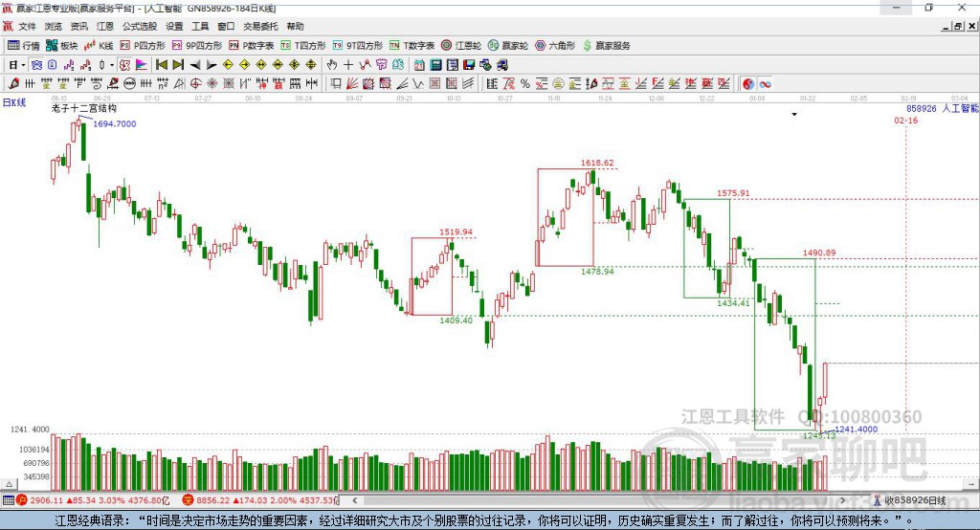Click the truck icon in toolbar
The image size is (980, 530).
point(501,65)
